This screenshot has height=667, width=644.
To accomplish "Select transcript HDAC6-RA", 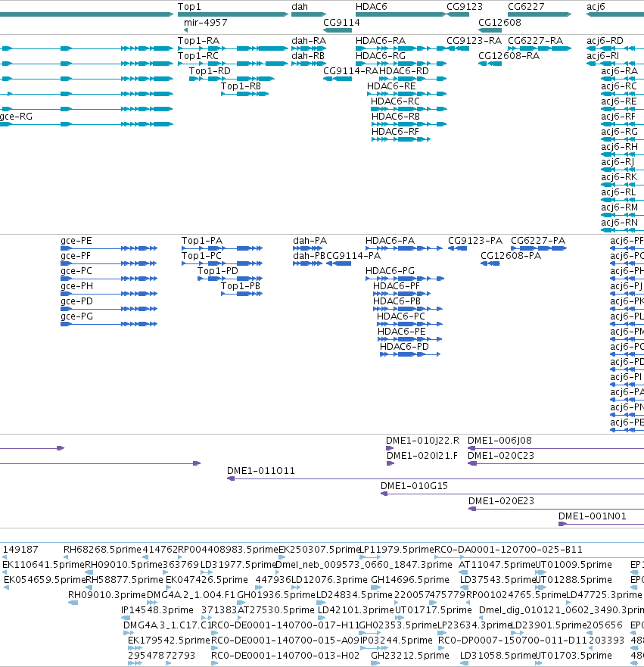I will pyautogui.click(x=400, y=48).
